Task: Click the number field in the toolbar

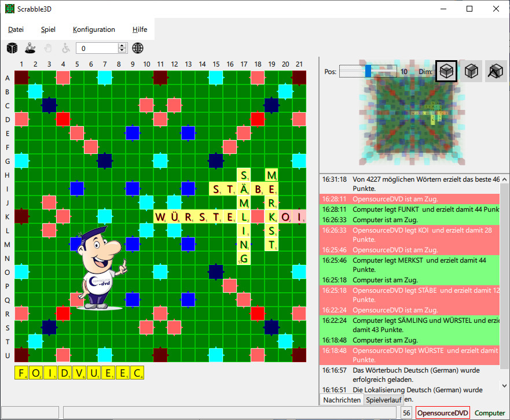Action: 96,48
